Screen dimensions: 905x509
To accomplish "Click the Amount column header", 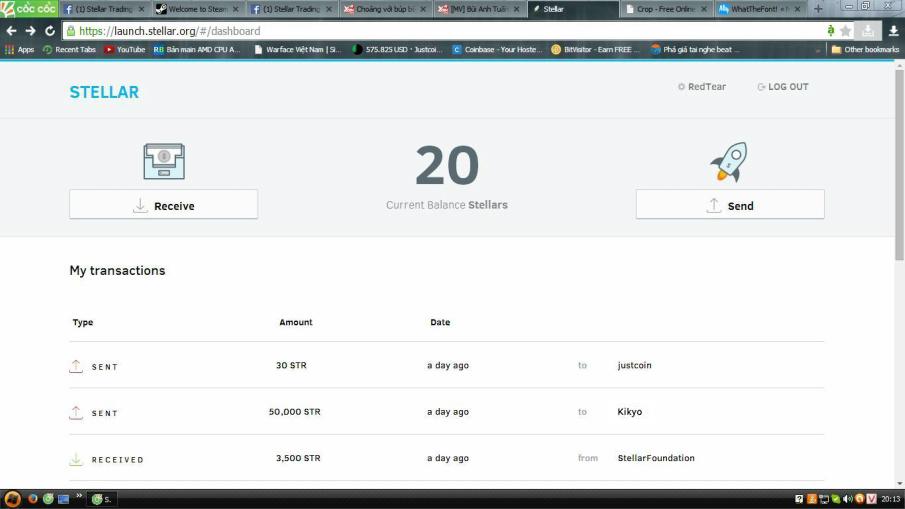I will [296, 322].
